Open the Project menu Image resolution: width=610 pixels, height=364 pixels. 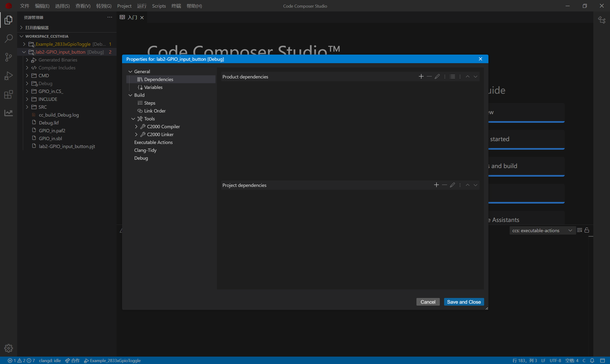124,6
